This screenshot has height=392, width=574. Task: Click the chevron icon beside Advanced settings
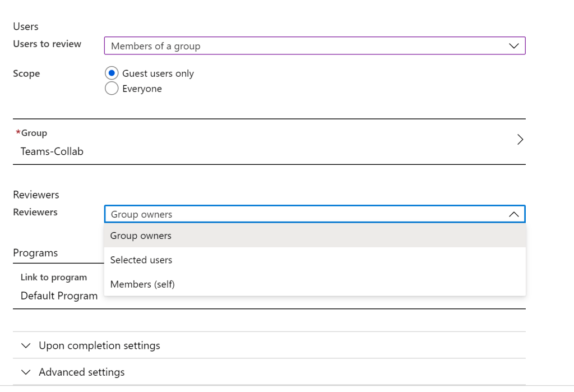(25, 372)
